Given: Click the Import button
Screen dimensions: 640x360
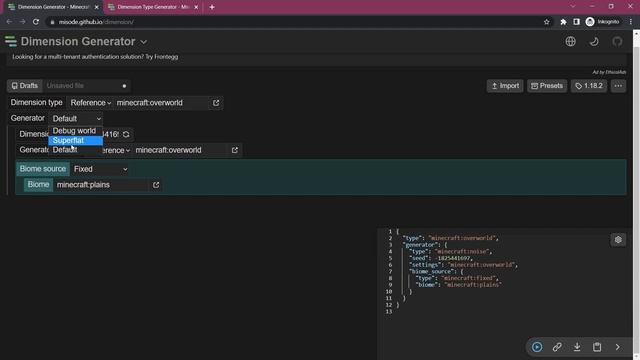Looking at the screenshot, I should 505,86.
